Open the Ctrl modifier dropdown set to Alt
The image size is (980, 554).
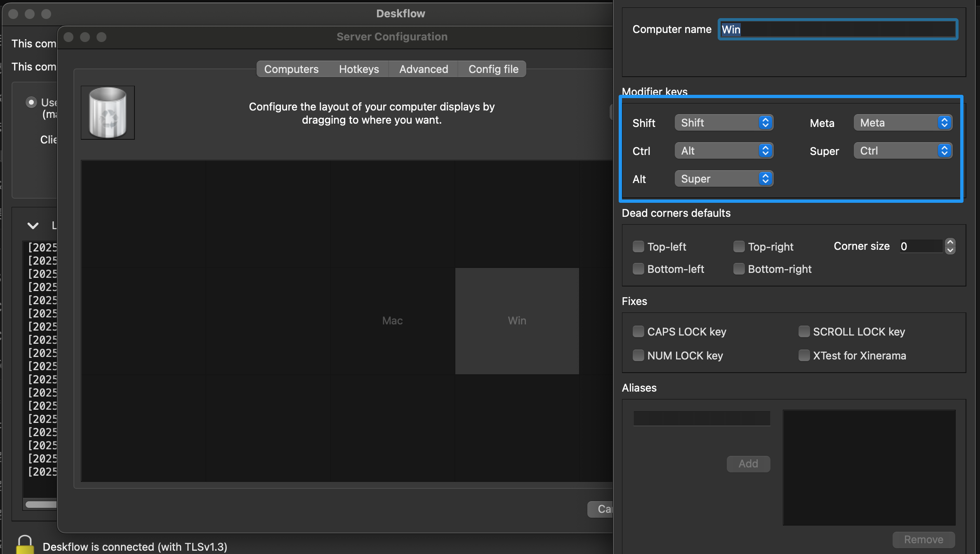[723, 151]
